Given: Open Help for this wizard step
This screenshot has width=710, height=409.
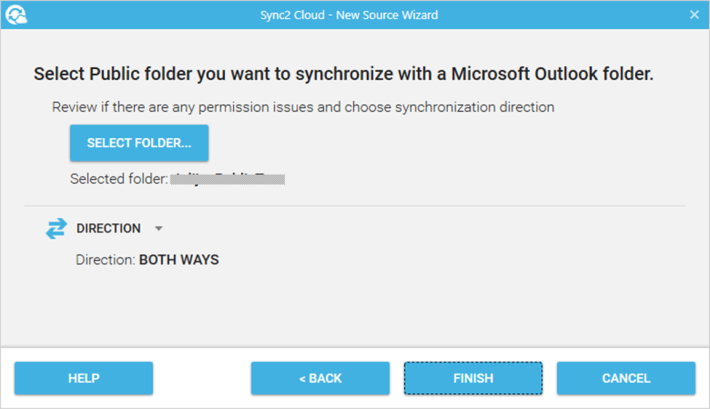Looking at the screenshot, I should click(84, 378).
